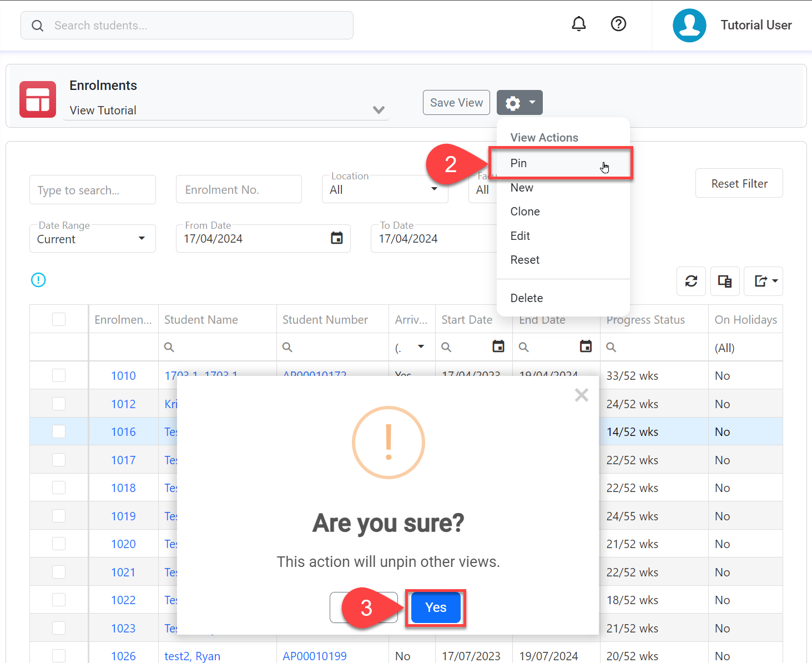Open the On Holidays (All) filter
Viewport: 812px width, 663px height.
pos(745,348)
